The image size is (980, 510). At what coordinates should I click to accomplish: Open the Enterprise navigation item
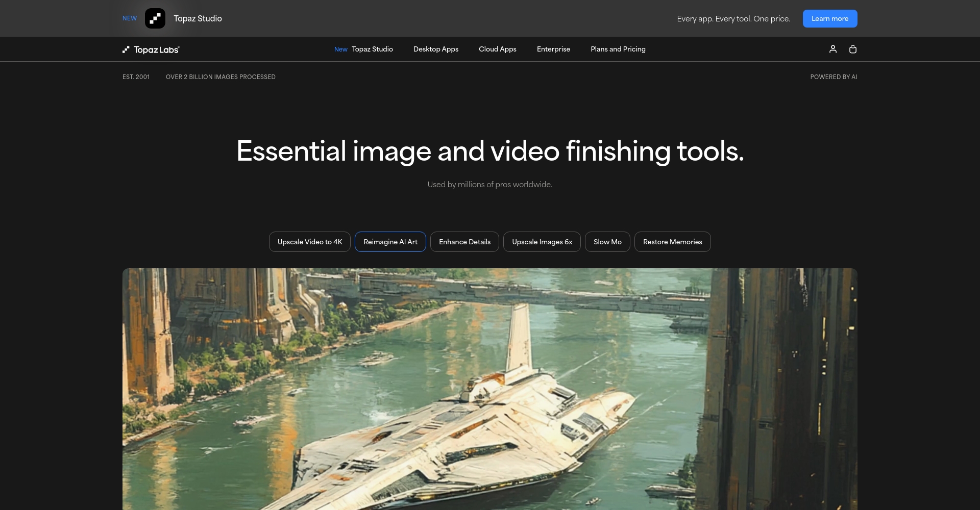point(553,49)
